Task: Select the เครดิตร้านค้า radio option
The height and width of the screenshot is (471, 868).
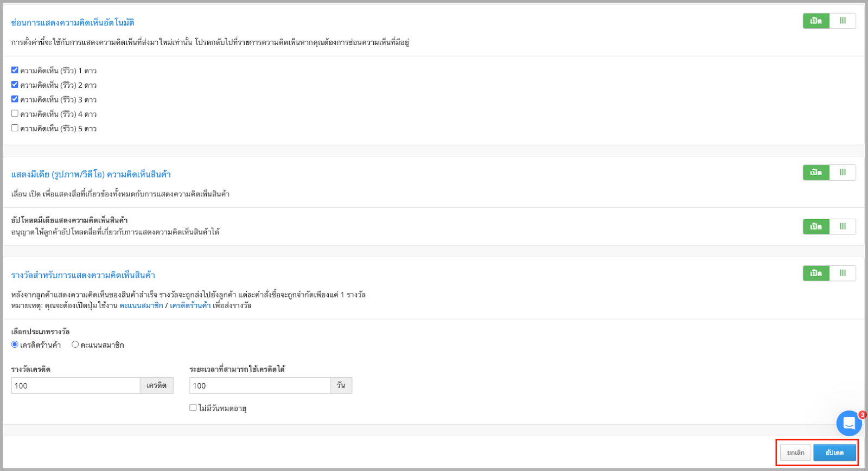Action: (x=15, y=345)
